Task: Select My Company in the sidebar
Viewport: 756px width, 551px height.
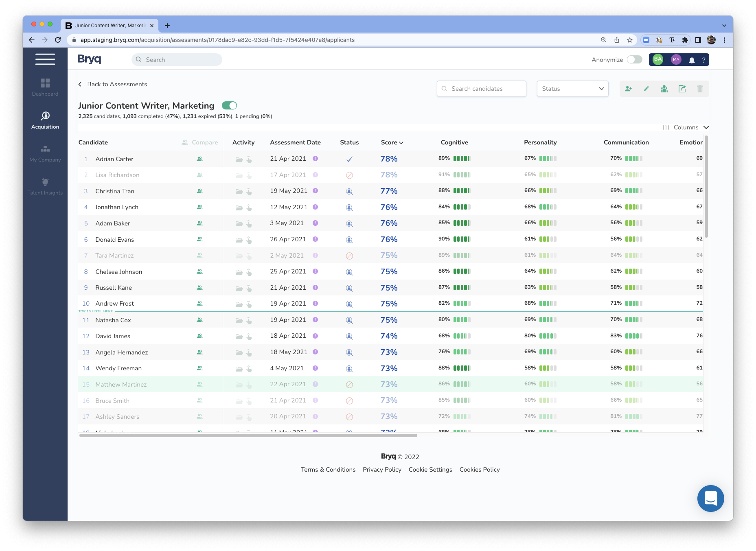Action: [x=45, y=153]
